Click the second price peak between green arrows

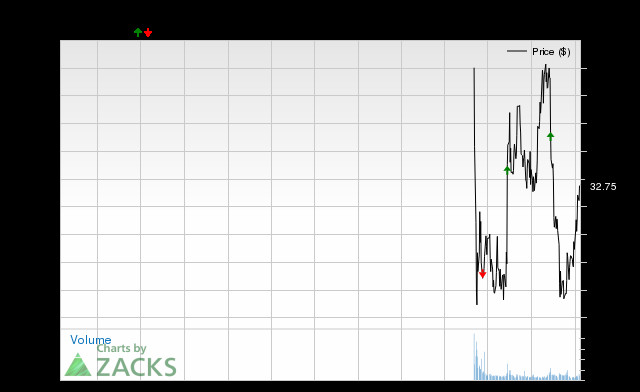pyautogui.click(x=519, y=107)
